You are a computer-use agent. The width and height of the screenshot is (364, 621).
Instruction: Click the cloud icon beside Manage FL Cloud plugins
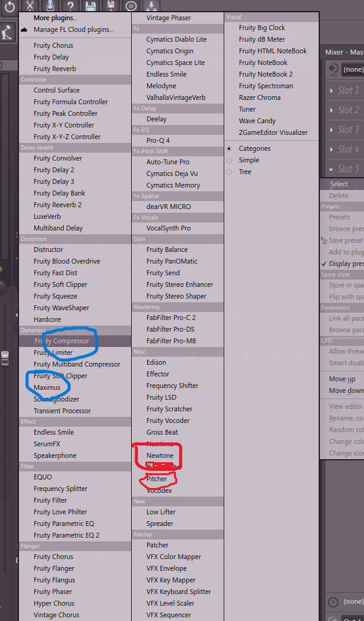click(24, 29)
